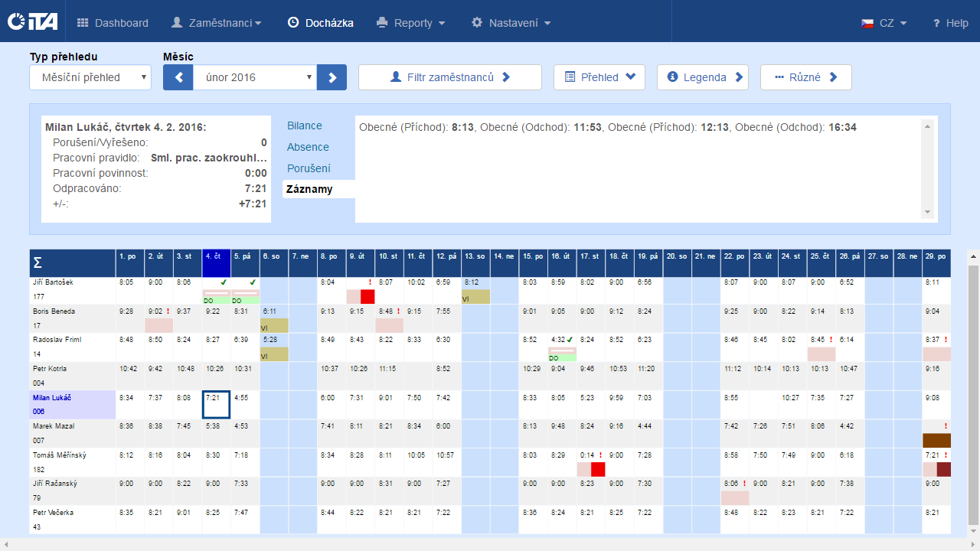980x551 pixels.
Task: Expand the Nastavení menu
Action: coord(511,23)
